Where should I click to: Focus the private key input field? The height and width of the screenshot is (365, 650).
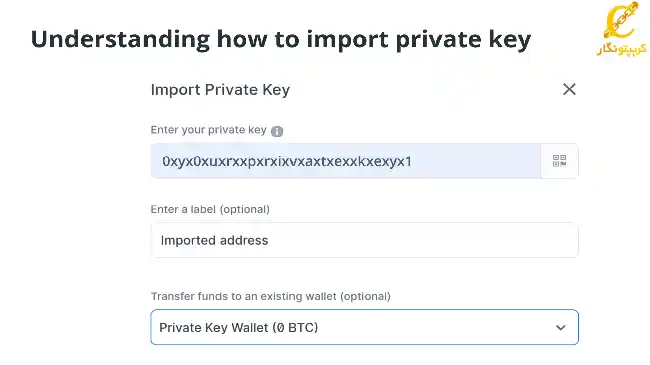point(346,161)
